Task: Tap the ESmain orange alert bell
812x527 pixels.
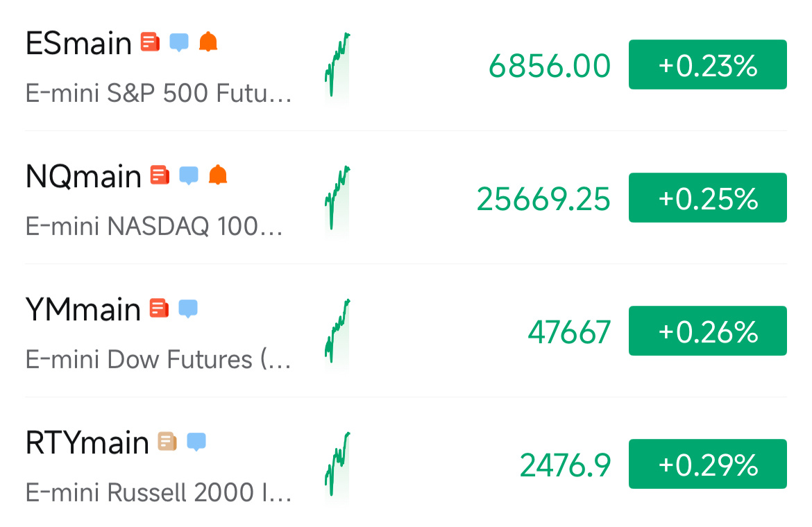Action: (x=208, y=42)
